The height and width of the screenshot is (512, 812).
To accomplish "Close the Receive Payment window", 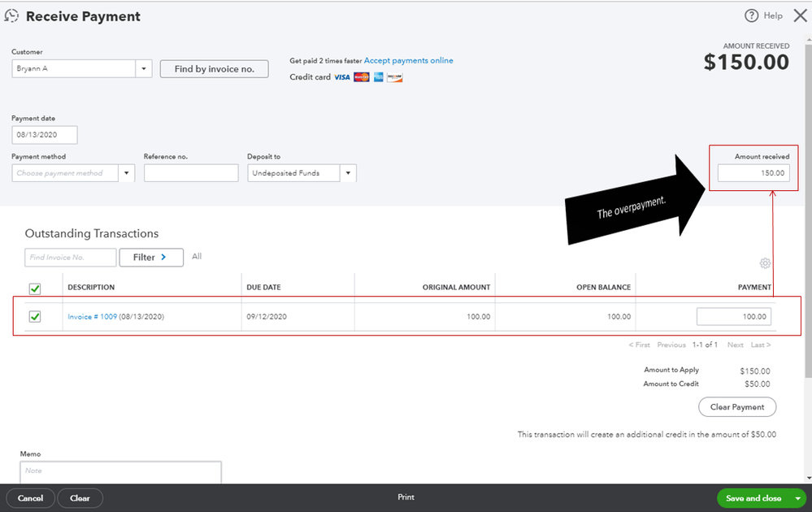I will (x=800, y=15).
